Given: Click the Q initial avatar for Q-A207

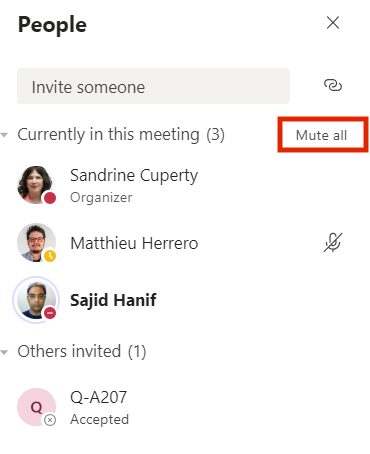Looking at the screenshot, I should [x=36, y=407].
